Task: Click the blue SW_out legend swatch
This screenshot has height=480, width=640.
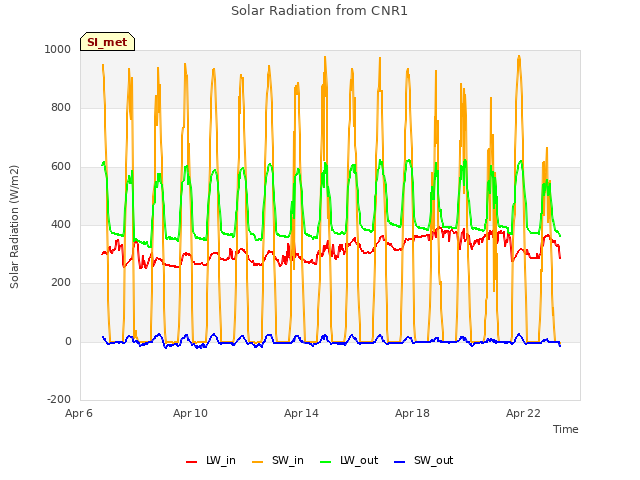Action: pos(400,462)
